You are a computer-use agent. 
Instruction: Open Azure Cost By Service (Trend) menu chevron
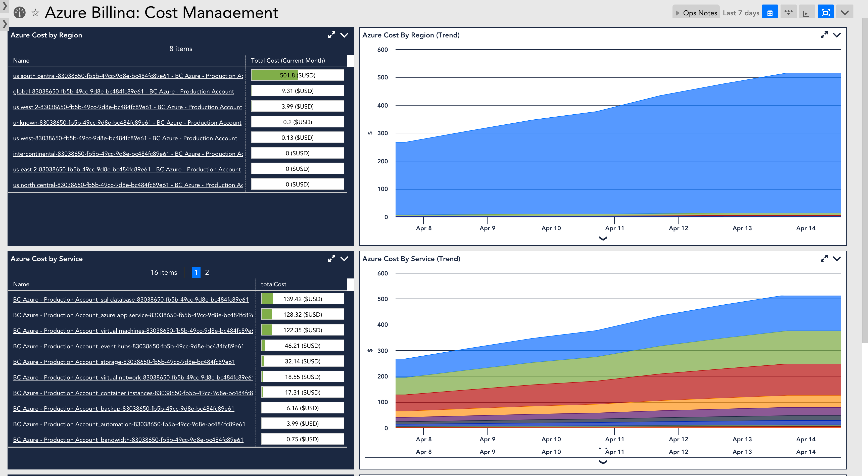(837, 258)
